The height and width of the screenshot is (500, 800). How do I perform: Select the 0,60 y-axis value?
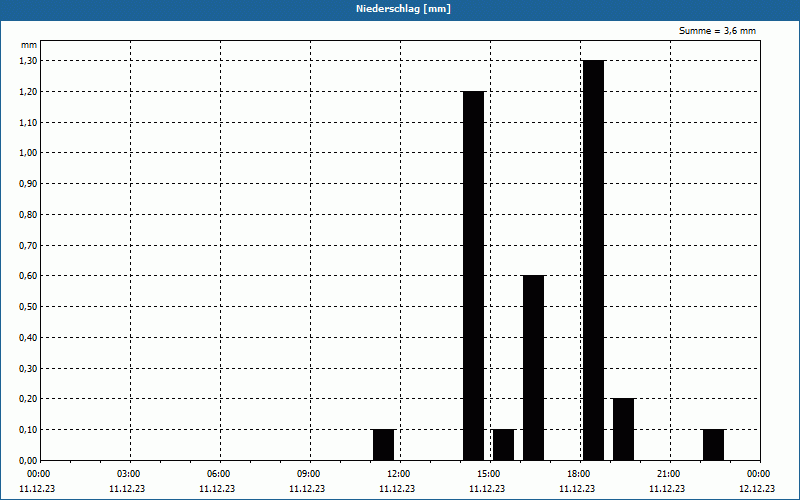(x=28, y=276)
